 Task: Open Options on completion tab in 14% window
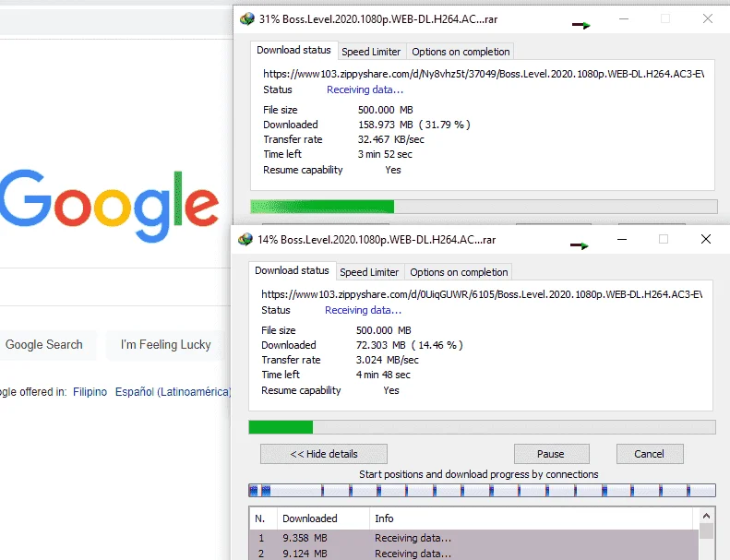[x=459, y=272]
